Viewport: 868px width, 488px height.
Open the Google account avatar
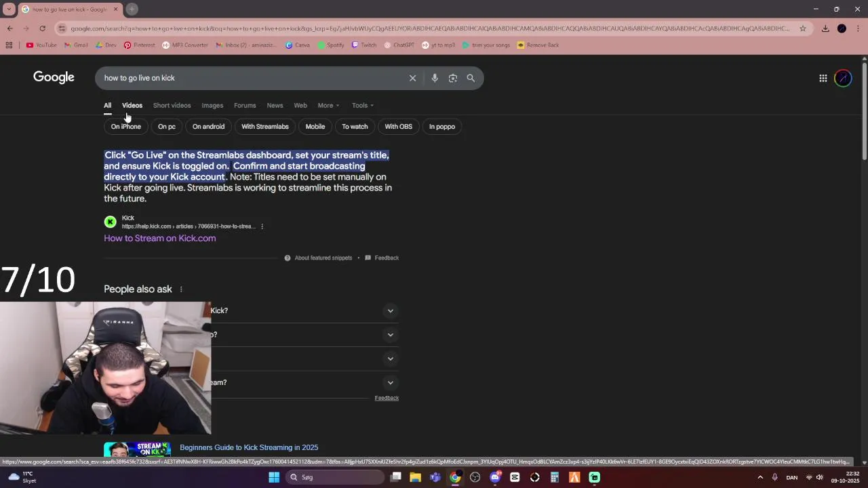[x=843, y=78]
